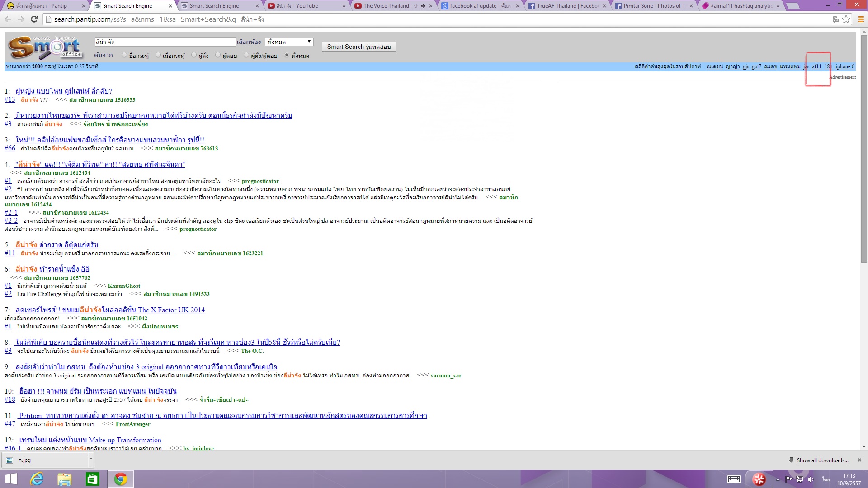Show hidden system tray icons arrow
This screenshot has width=868, height=488.
coord(778,479)
